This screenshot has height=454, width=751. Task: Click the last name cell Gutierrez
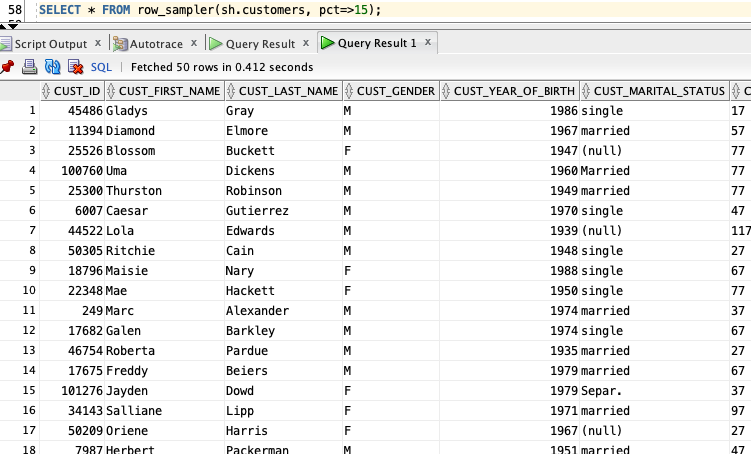pyautogui.click(x=257, y=211)
